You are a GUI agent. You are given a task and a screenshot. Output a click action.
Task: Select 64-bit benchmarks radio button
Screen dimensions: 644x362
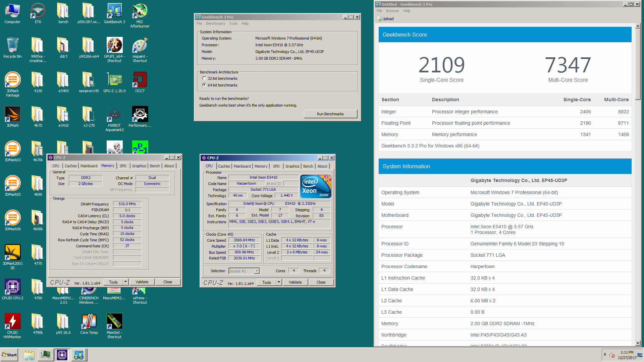pyautogui.click(x=204, y=85)
